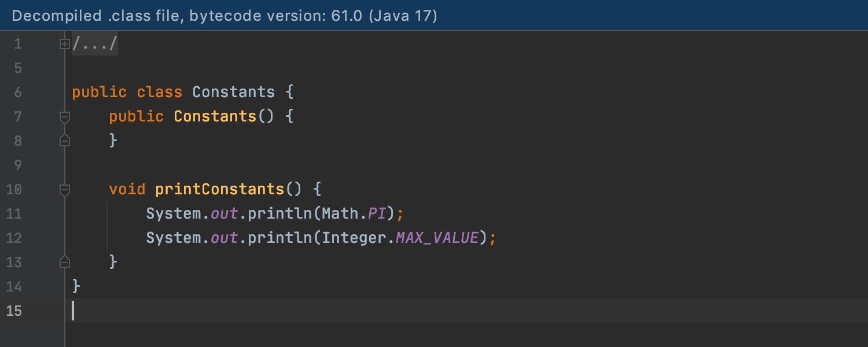Click the decompiled .class file banner
This screenshot has height=347, width=868.
tap(225, 16)
